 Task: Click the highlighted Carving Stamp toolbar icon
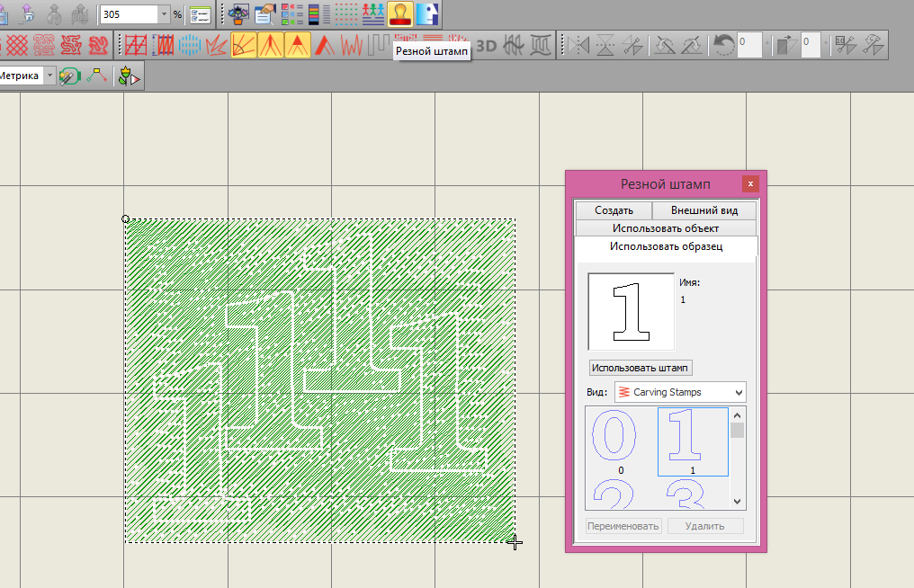pyautogui.click(x=400, y=13)
